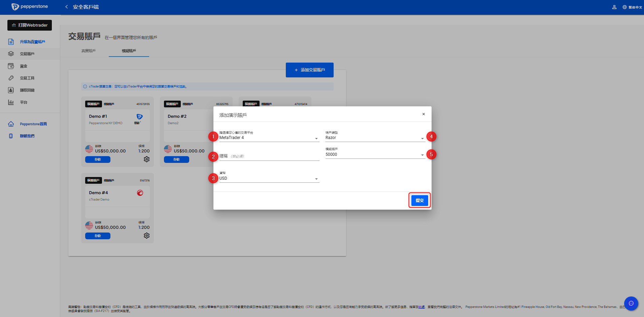Open settings gear on Demo #4 card
Viewport: 644px width, 317px height.
(x=146, y=236)
